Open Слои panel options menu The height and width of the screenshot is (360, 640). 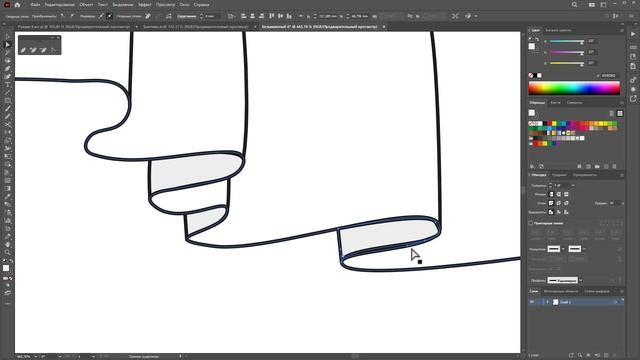pyautogui.click(x=622, y=291)
